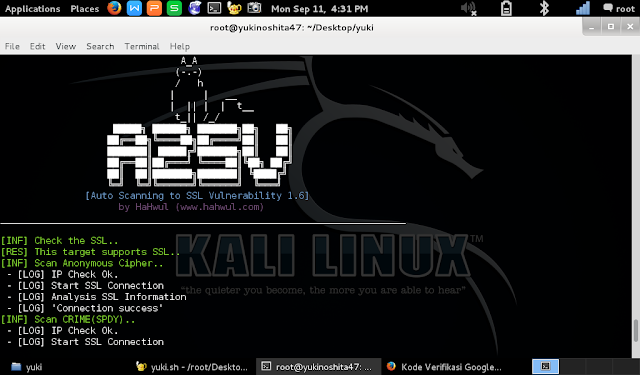This screenshot has height=375, width=640.
Task: Open the terminal Edit menu
Action: tap(37, 46)
